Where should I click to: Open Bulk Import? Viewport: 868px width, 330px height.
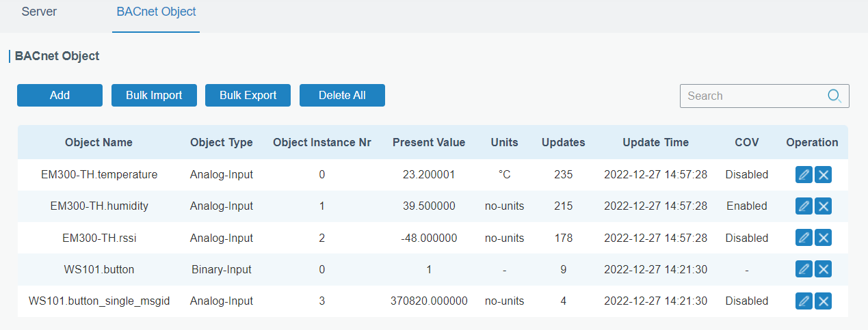(154, 96)
